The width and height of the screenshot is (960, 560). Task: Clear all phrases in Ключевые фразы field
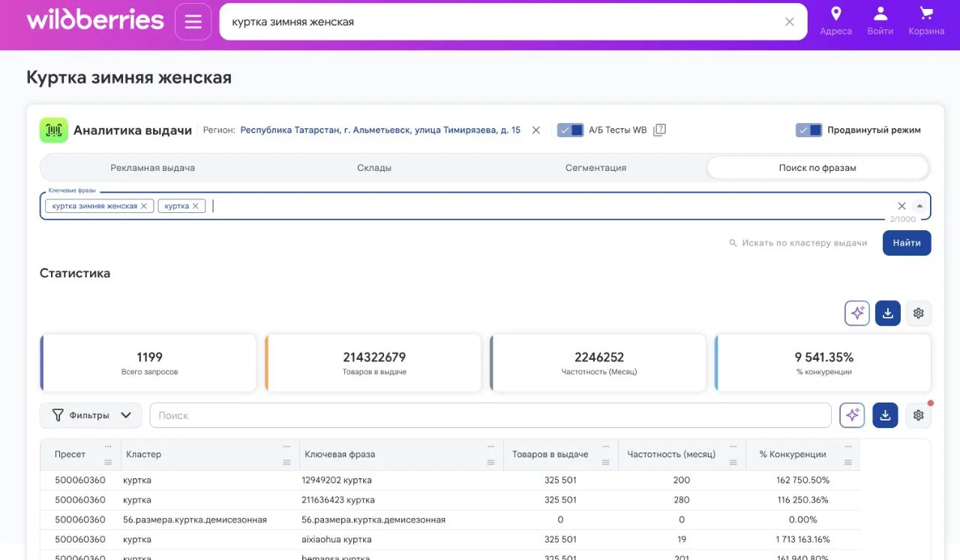(901, 206)
